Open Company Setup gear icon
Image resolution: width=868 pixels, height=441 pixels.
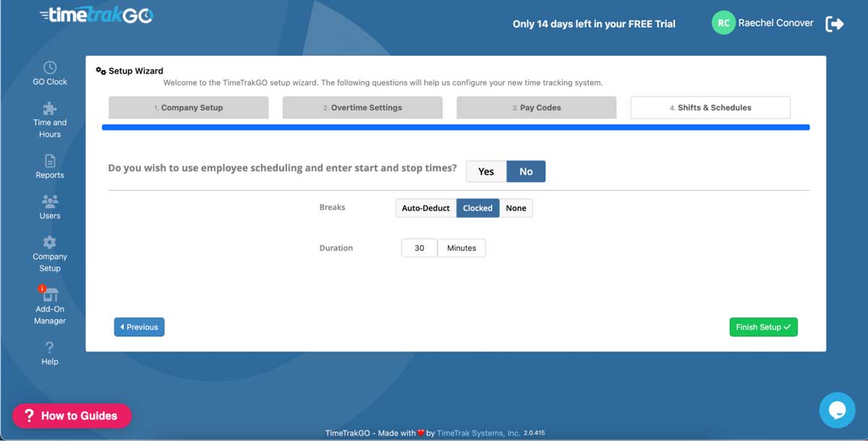tap(50, 242)
